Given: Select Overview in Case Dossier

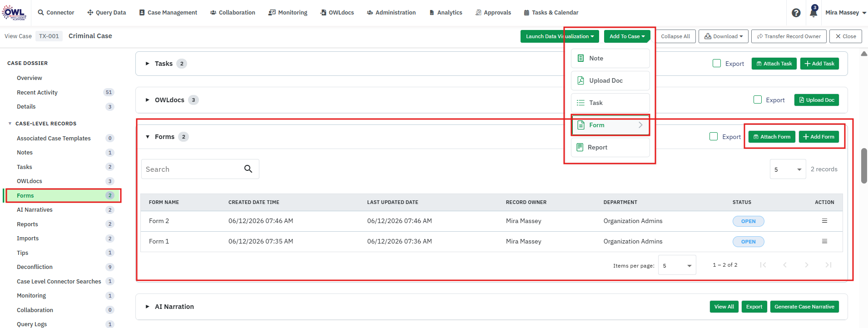Looking at the screenshot, I should click(x=30, y=78).
